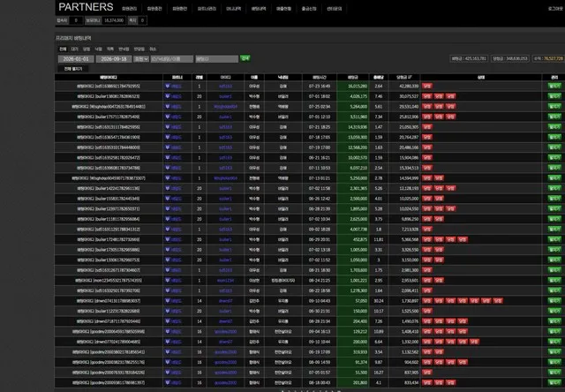Open user ID link in the 07-25 02:34 row
This screenshot has height=392, width=565.
click(x=226, y=106)
